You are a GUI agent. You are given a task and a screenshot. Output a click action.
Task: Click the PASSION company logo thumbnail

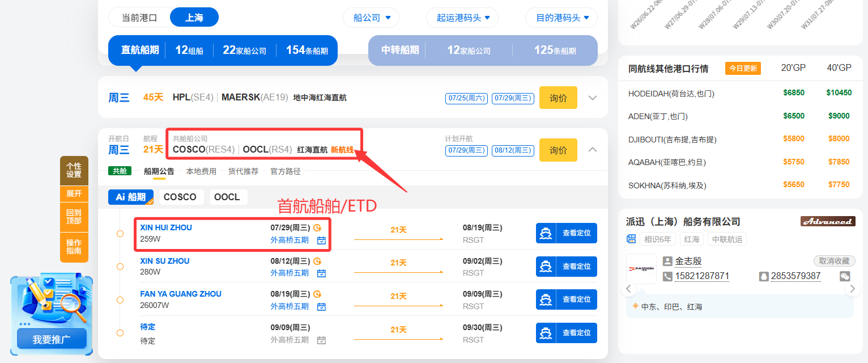click(x=641, y=269)
